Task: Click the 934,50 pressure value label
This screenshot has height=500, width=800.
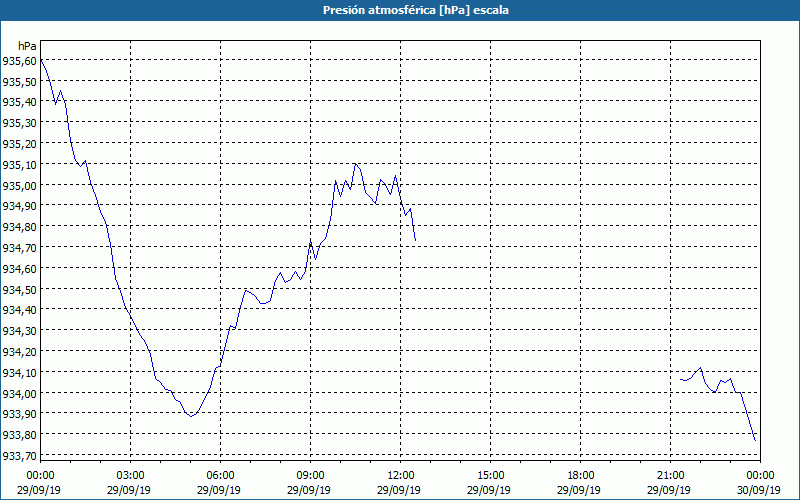Action: [19, 289]
